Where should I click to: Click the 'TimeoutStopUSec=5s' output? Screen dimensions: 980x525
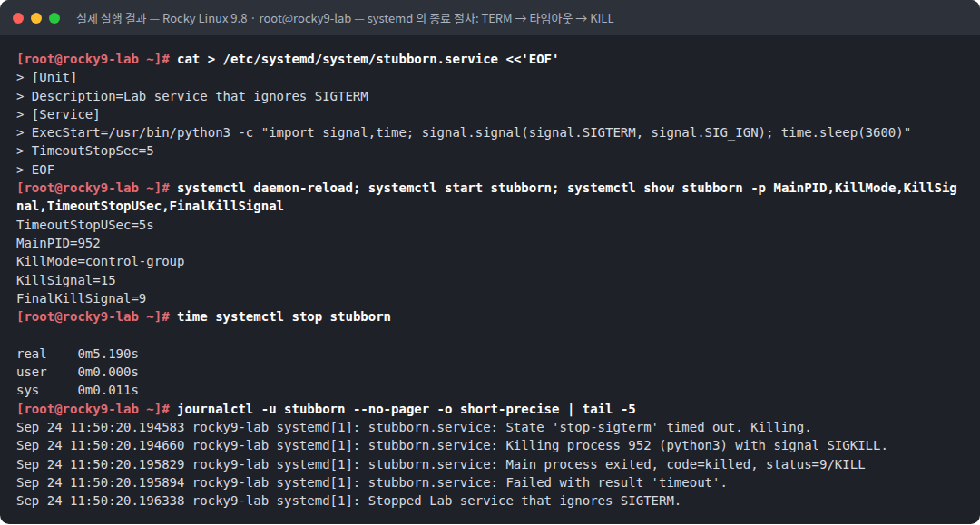pyautogui.click(x=85, y=225)
